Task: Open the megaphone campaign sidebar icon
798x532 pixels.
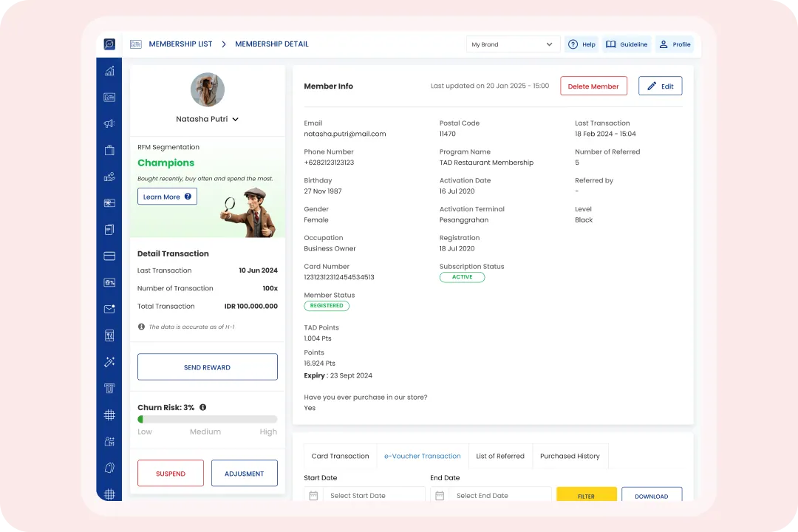Action: (x=109, y=123)
